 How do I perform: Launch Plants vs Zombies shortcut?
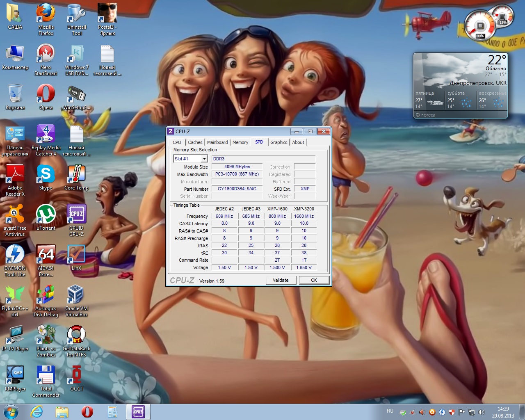(46, 341)
